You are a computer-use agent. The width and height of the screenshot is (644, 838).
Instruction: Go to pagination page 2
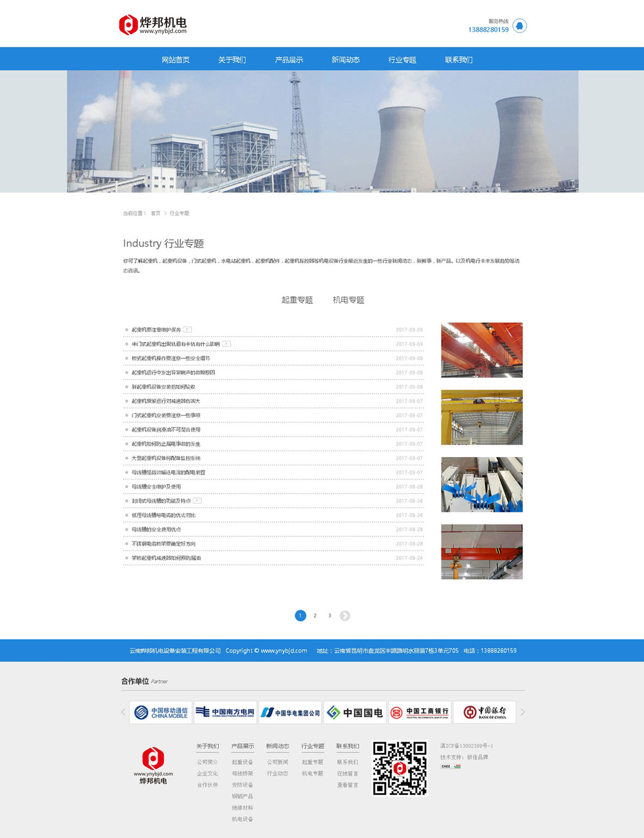point(315,615)
